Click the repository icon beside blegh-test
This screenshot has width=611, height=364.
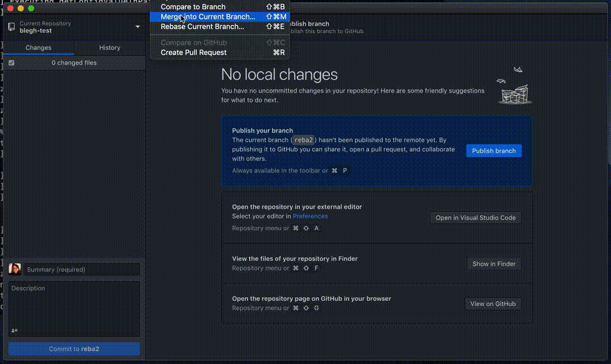12,26
